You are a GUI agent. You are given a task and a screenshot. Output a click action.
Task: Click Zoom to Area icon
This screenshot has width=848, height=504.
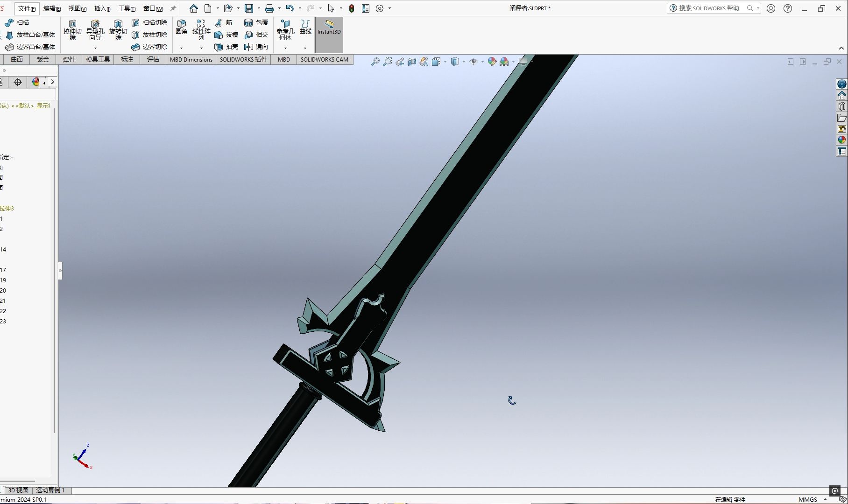387,62
